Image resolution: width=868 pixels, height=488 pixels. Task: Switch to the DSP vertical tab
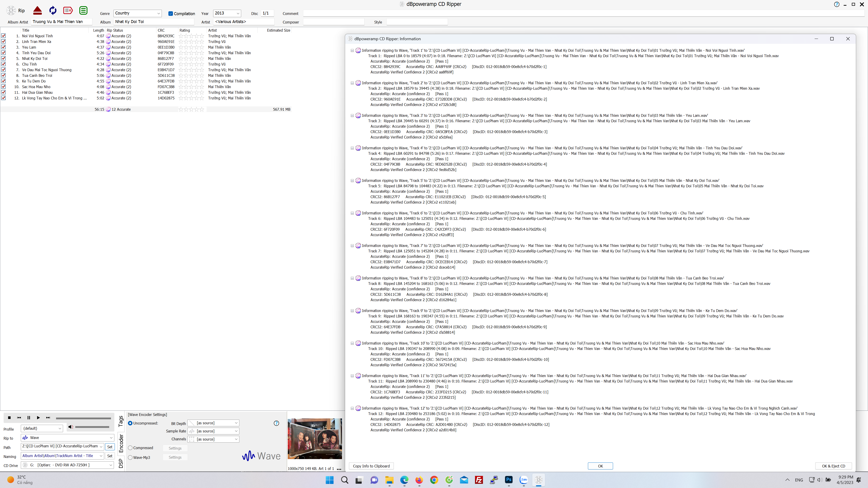[121, 464]
